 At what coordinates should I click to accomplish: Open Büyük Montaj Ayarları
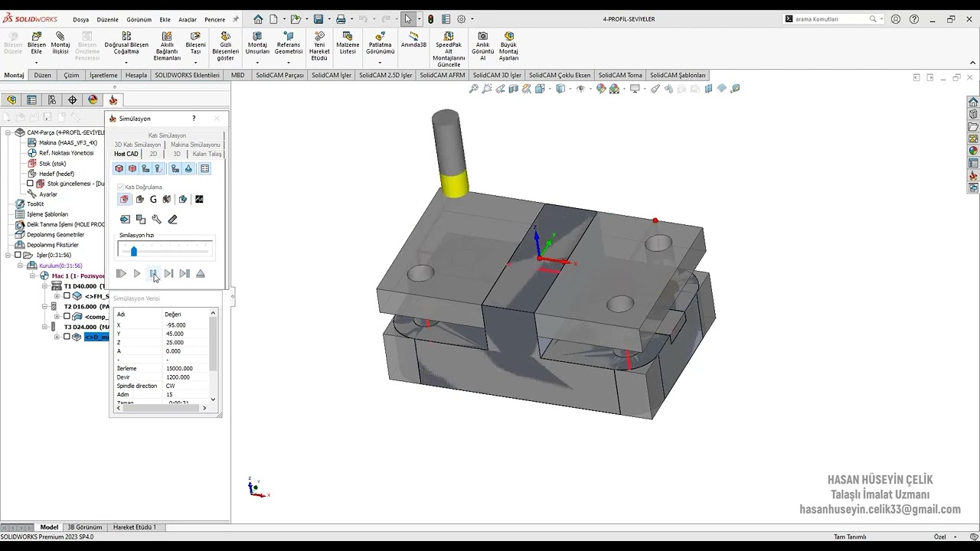coord(509,46)
